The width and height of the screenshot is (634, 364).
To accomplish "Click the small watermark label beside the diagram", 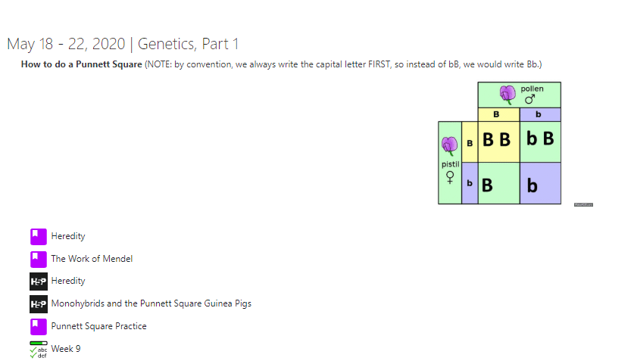I will coord(583,205).
